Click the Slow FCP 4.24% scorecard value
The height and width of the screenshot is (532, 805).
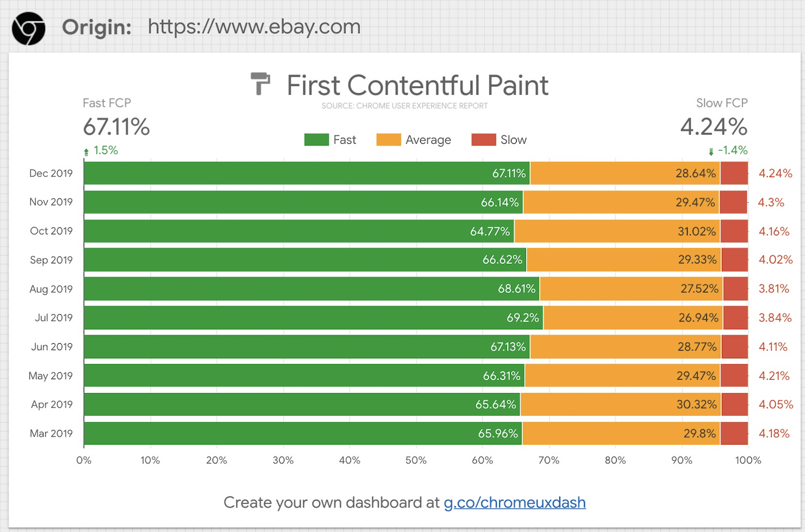point(713,127)
